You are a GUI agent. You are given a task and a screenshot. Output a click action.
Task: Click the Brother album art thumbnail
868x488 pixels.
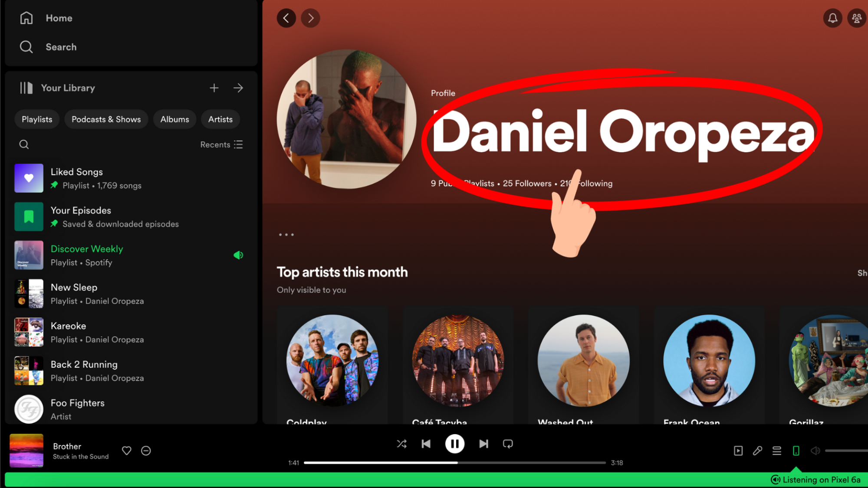(26, 451)
